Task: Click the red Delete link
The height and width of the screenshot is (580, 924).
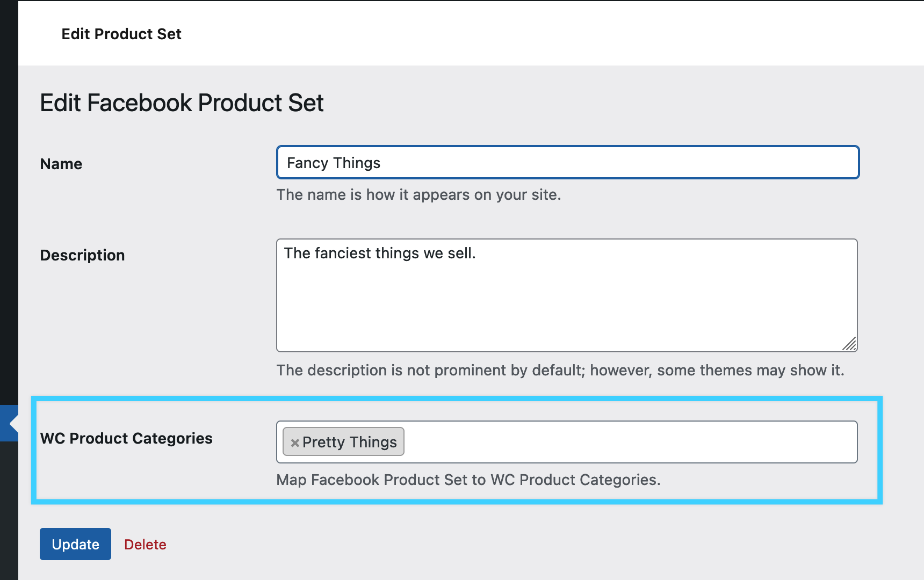Action: (145, 545)
